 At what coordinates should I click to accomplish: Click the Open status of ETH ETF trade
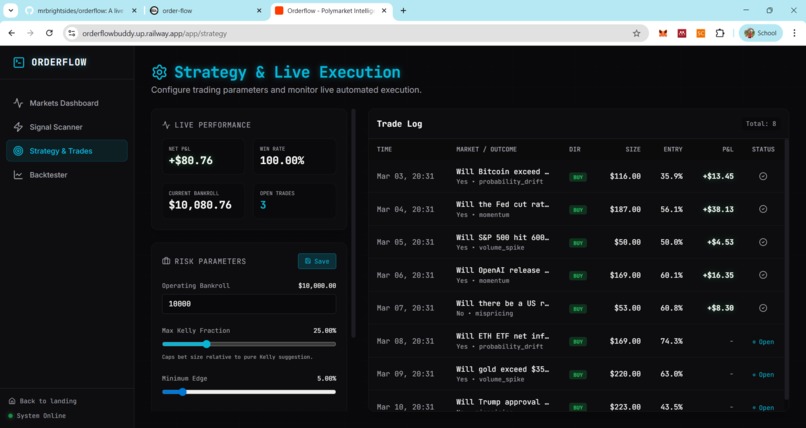coord(763,342)
